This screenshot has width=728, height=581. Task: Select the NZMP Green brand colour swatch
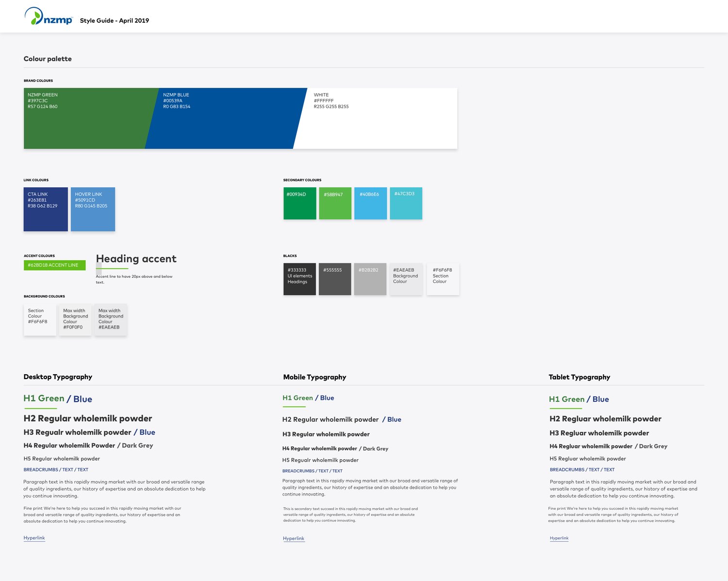85,118
